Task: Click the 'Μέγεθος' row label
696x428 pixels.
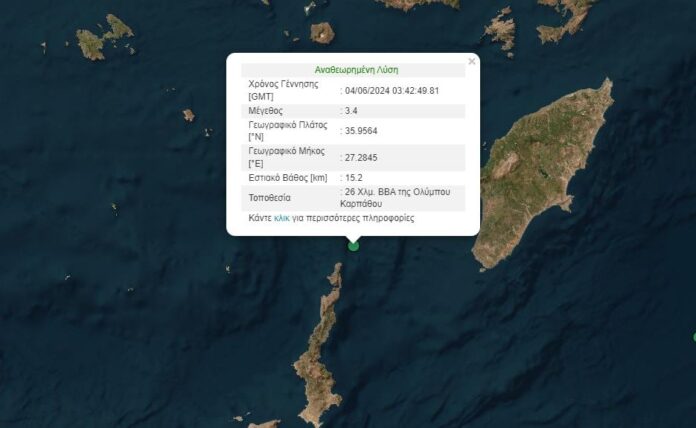Action: coord(267,111)
